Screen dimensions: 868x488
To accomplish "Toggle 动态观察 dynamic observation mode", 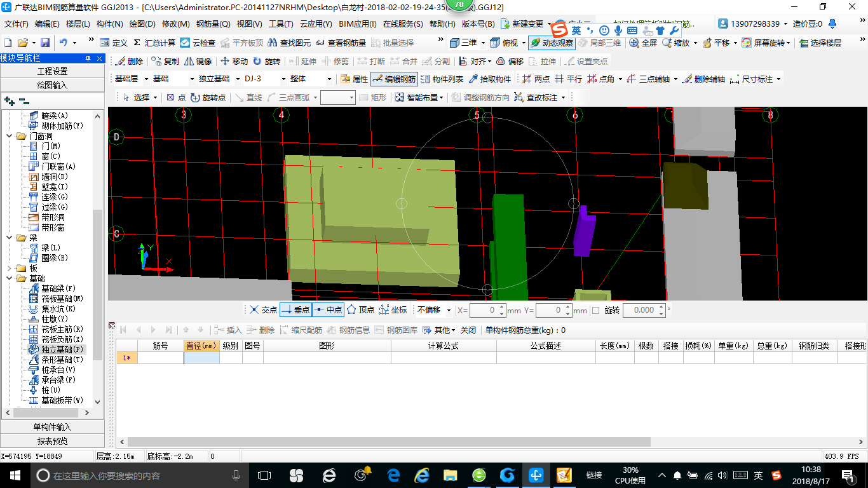I will pyautogui.click(x=552, y=43).
